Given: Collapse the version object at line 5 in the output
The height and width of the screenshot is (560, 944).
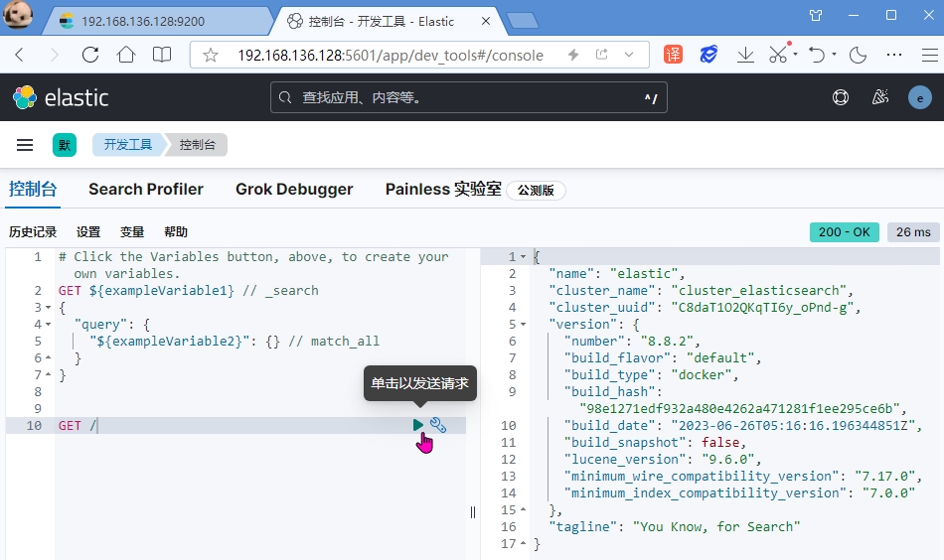Looking at the screenshot, I should click(x=524, y=324).
